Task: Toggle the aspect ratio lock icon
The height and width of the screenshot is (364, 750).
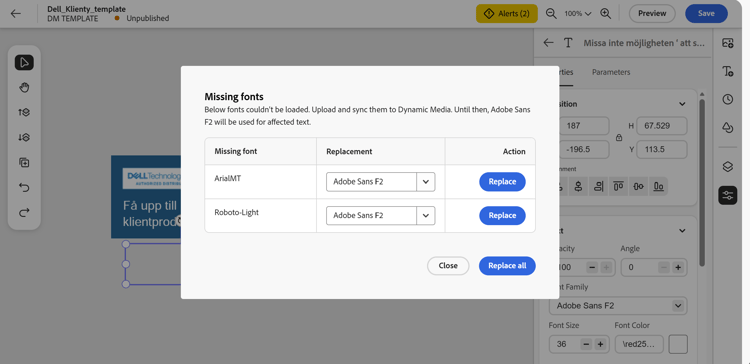Action: tap(619, 138)
